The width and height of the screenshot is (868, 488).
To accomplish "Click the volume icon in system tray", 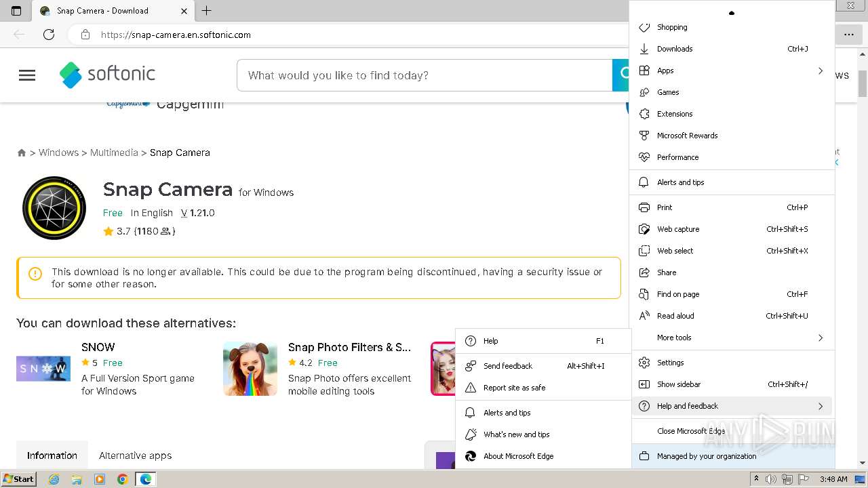I will click(x=771, y=479).
